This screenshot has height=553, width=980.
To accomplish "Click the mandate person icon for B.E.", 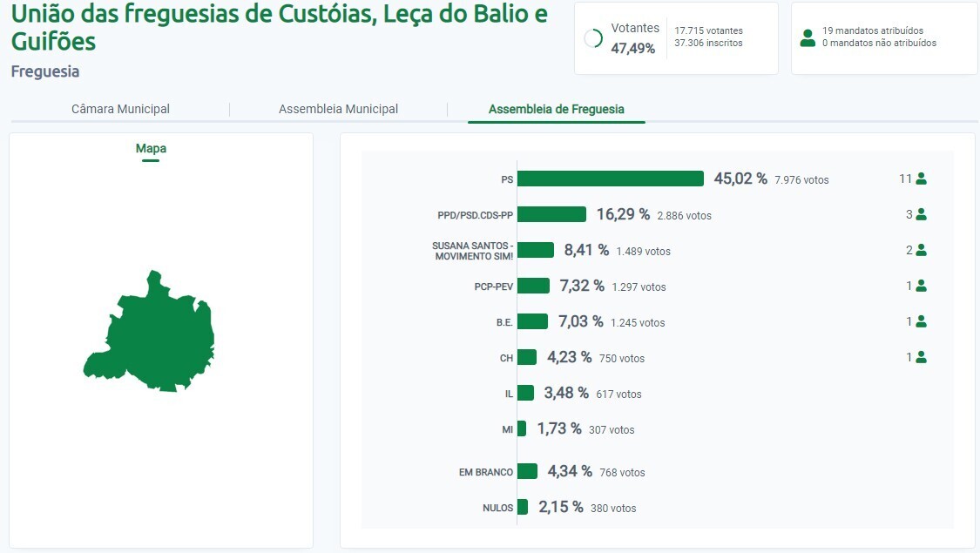I will pyautogui.click(x=921, y=320).
